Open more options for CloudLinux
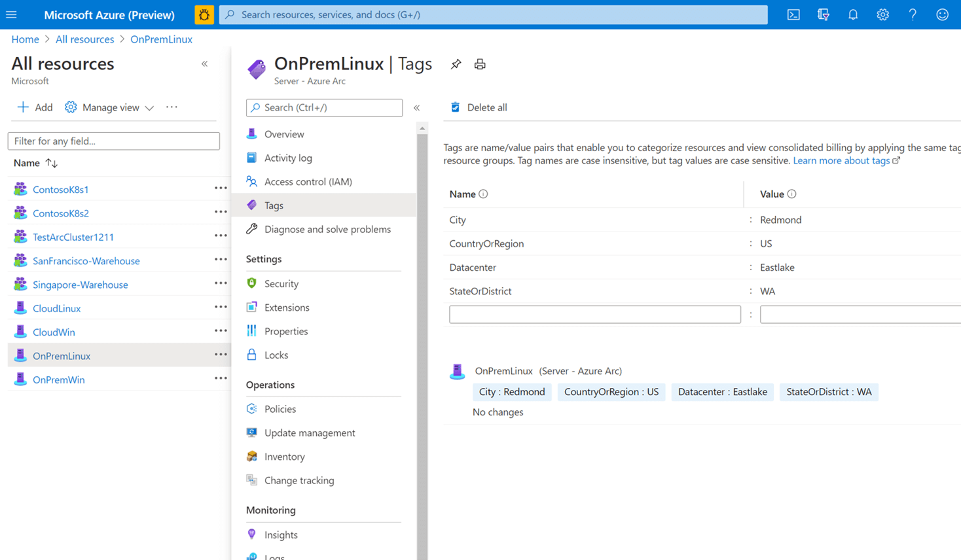 221,307
